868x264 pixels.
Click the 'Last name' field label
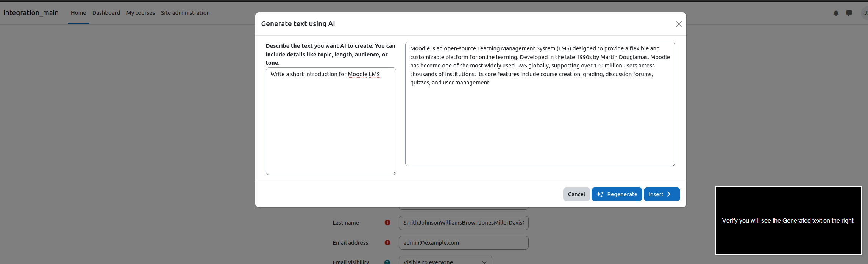pyautogui.click(x=346, y=223)
